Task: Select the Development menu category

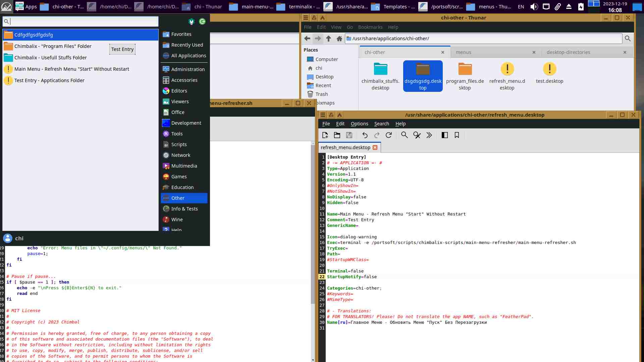Action: [x=186, y=123]
